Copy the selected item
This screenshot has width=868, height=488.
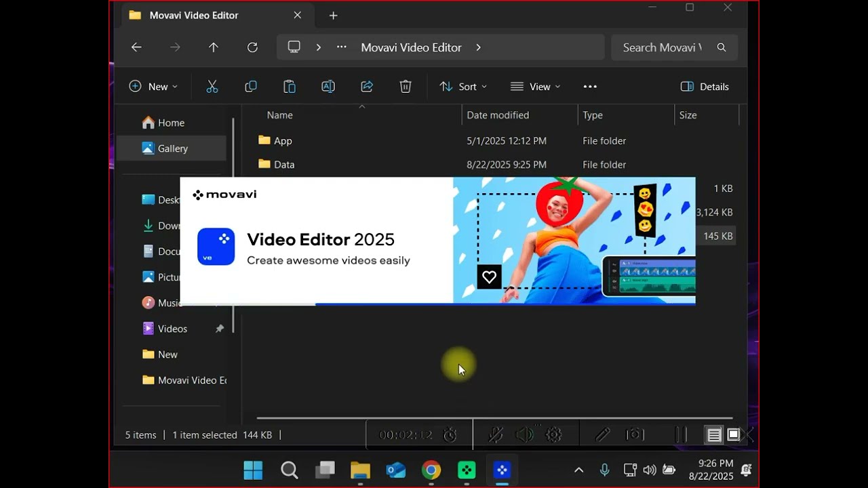(251, 86)
